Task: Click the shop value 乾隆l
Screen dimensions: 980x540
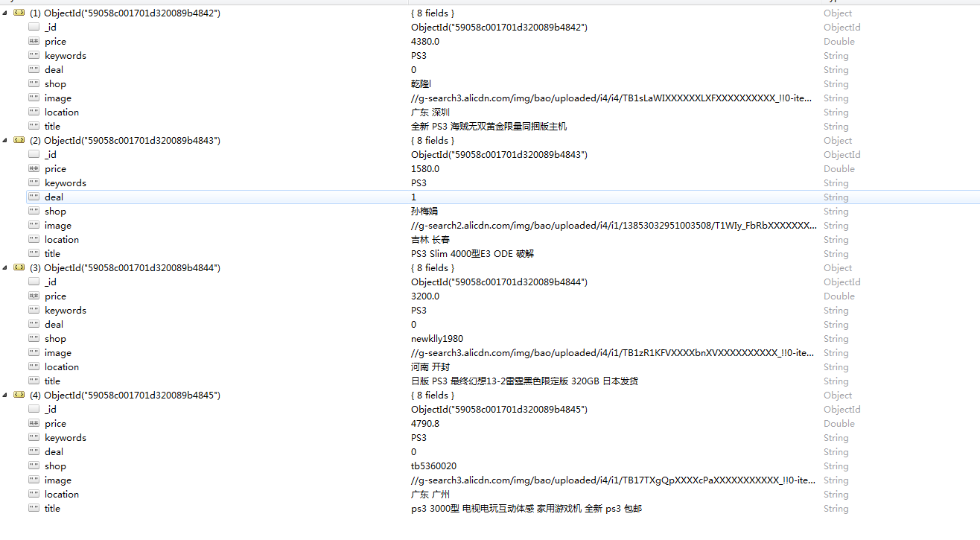Action: [x=421, y=84]
